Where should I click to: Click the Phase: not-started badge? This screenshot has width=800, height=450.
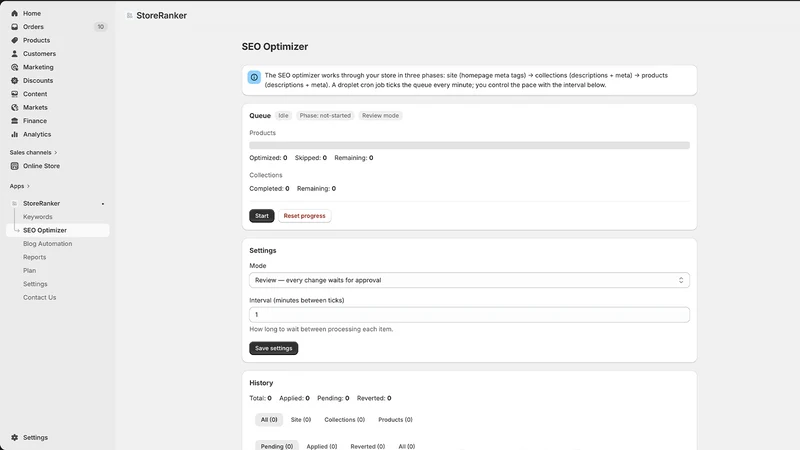(325, 116)
